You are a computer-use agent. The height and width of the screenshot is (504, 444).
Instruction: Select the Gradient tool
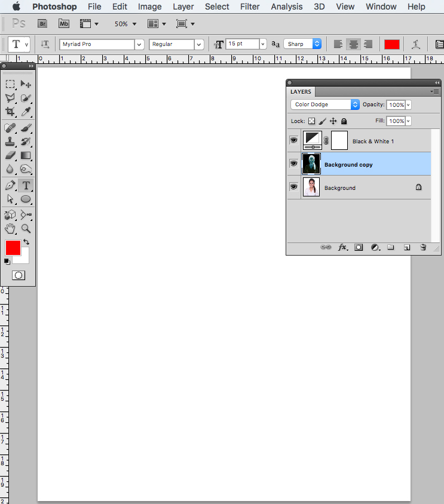click(x=26, y=155)
